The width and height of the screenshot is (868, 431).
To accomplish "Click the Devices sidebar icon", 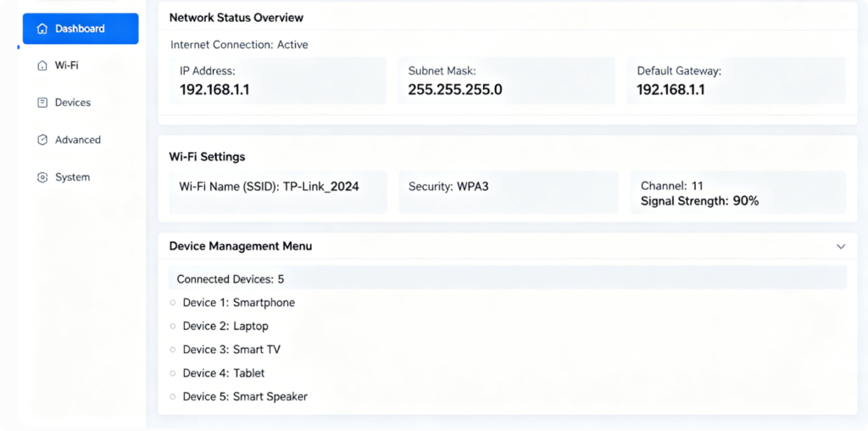I will click(42, 103).
